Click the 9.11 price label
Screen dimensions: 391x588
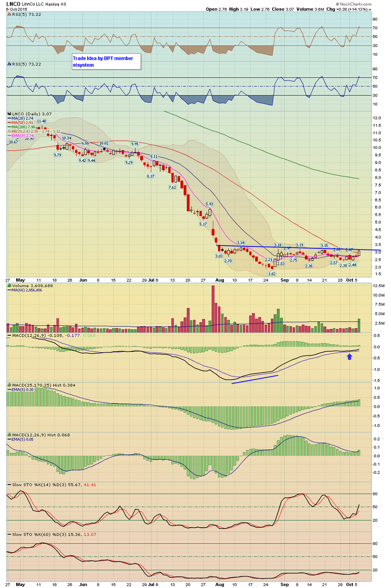point(154,156)
